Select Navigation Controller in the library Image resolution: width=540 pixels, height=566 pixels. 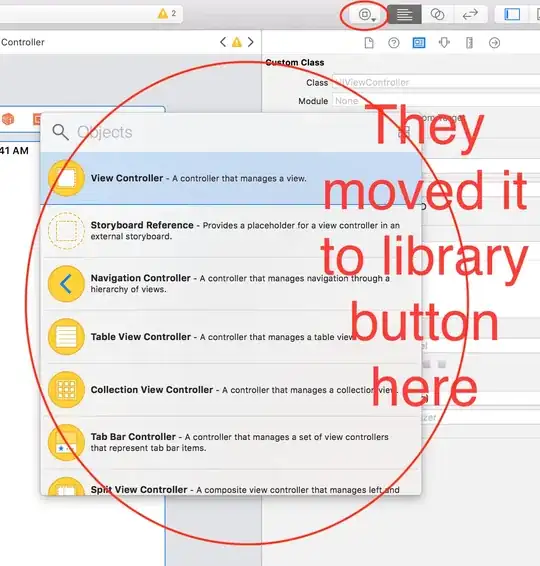(231, 284)
